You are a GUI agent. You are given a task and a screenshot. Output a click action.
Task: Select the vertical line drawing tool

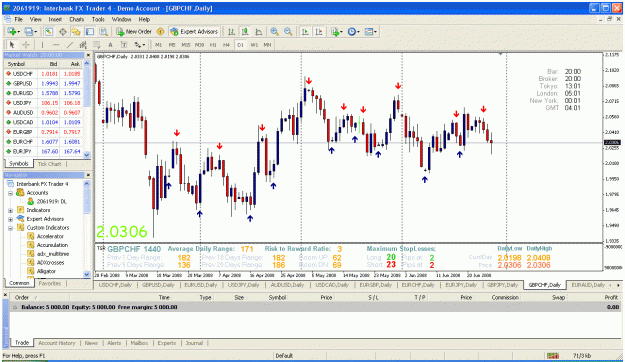(42, 45)
